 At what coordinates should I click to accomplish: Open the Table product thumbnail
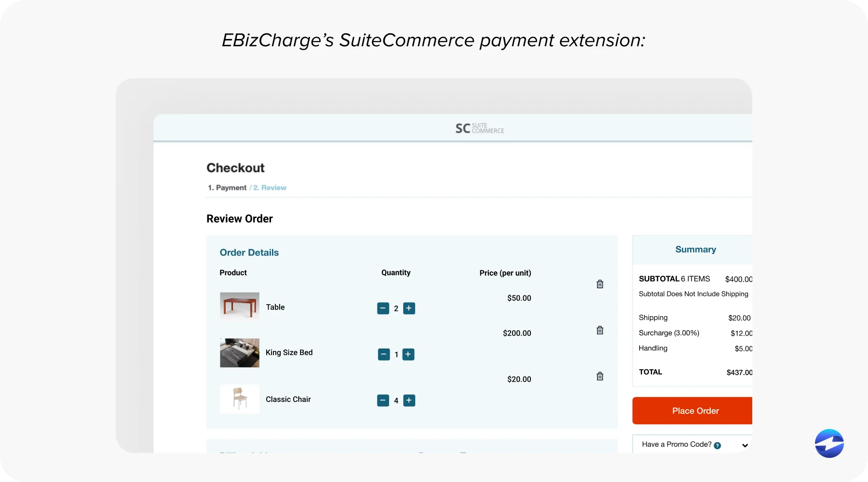[240, 306]
